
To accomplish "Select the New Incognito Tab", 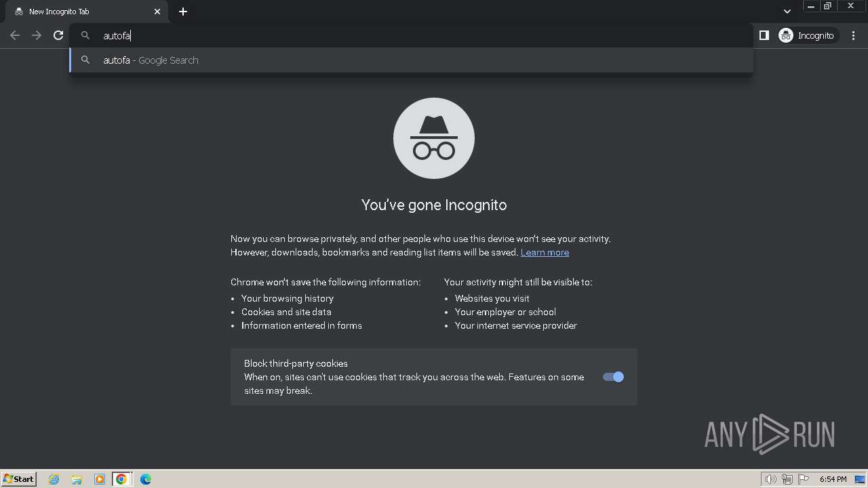I will coord(87,12).
